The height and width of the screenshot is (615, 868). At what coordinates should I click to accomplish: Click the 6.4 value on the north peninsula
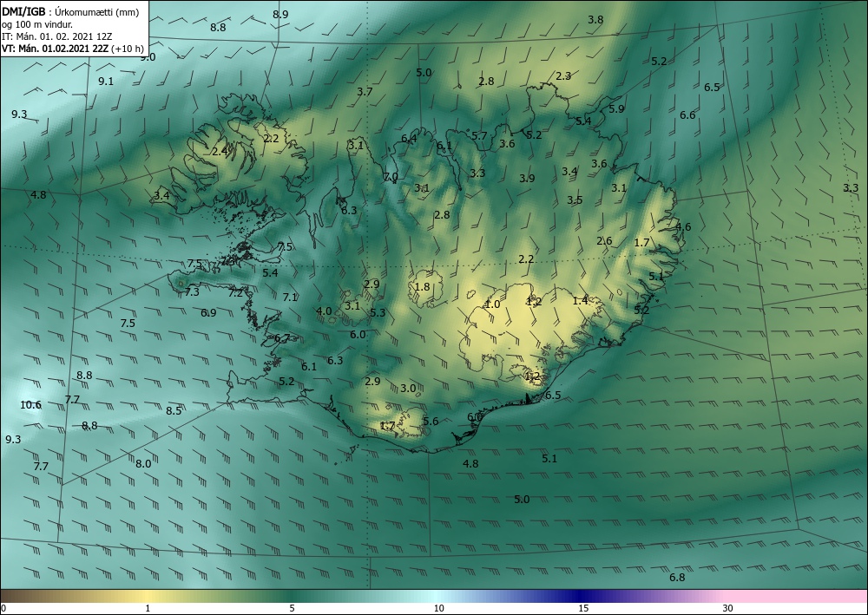[409, 139]
